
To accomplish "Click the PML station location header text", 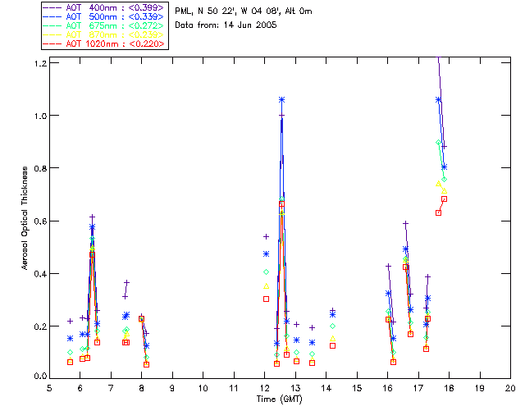I will click(244, 11).
